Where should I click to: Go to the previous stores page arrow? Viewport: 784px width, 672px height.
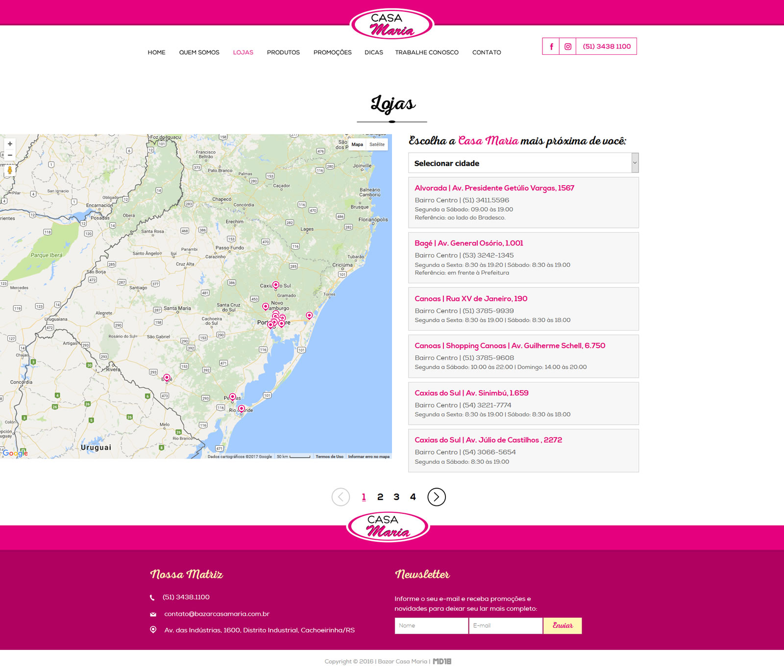341,497
